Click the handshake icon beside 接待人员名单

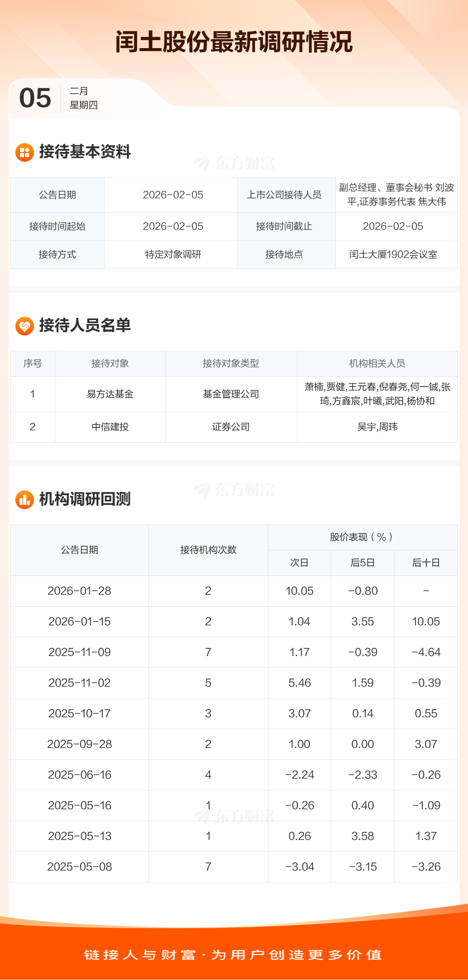tap(25, 326)
